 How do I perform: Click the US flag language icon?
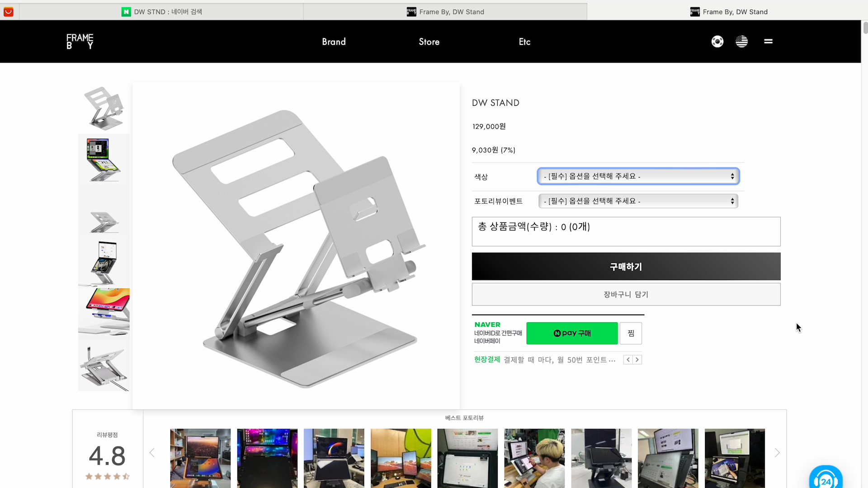pos(741,42)
